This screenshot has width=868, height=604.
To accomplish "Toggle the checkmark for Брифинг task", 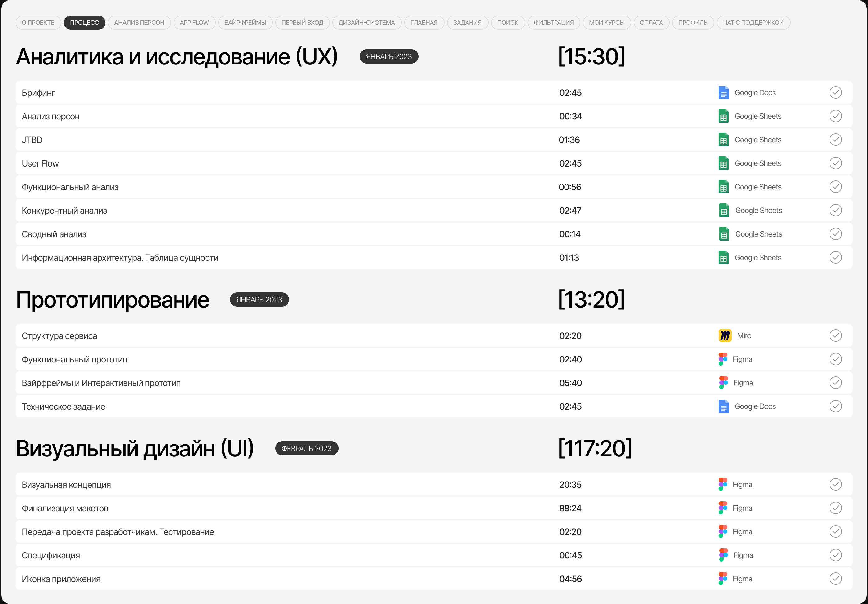I will 835,93.
